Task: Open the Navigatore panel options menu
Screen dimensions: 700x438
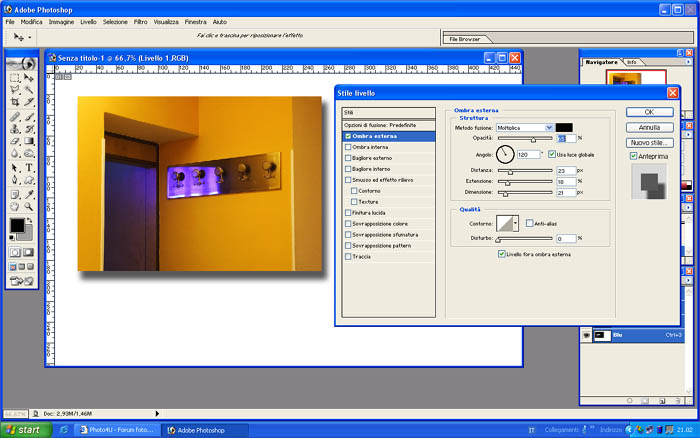Action: click(688, 62)
